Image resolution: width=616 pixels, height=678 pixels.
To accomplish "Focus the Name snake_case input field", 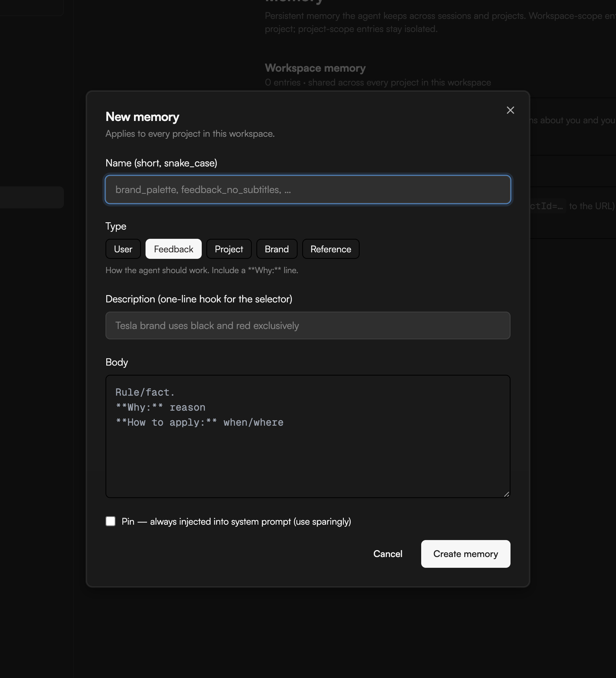I will [x=308, y=190].
